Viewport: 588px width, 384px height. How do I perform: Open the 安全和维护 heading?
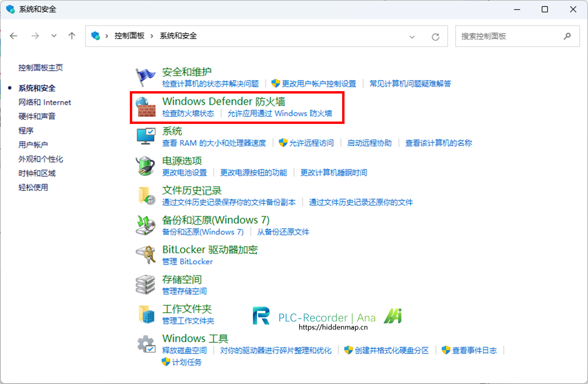click(187, 72)
